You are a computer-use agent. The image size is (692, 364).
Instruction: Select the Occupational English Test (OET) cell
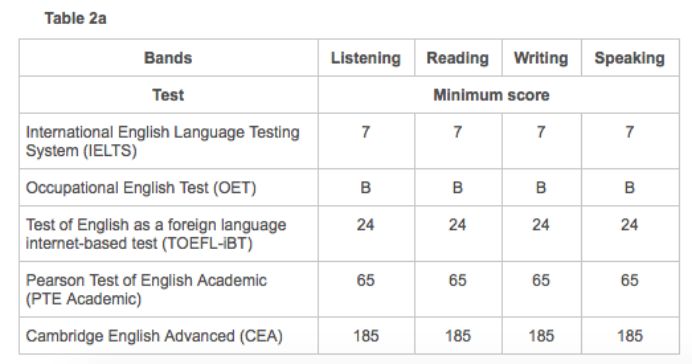click(x=168, y=188)
